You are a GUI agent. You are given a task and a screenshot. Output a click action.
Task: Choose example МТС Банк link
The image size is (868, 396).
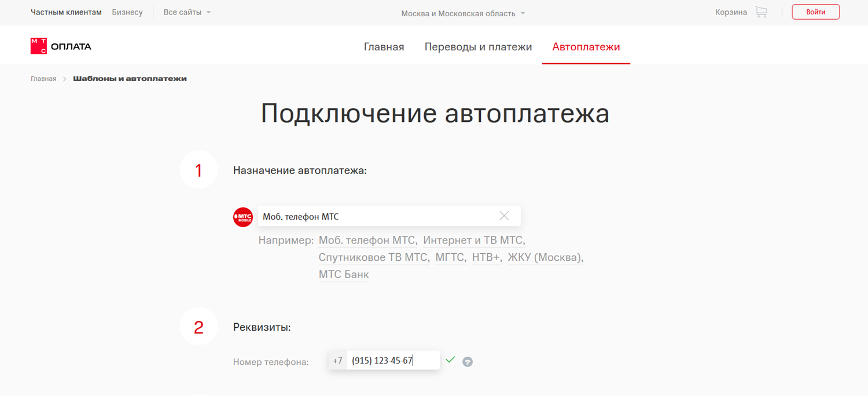(344, 274)
